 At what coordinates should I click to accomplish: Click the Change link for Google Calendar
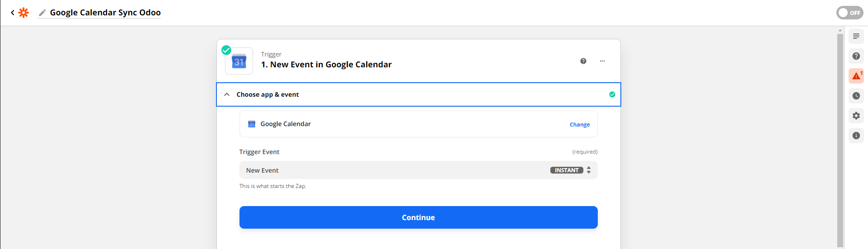(579, 125)
